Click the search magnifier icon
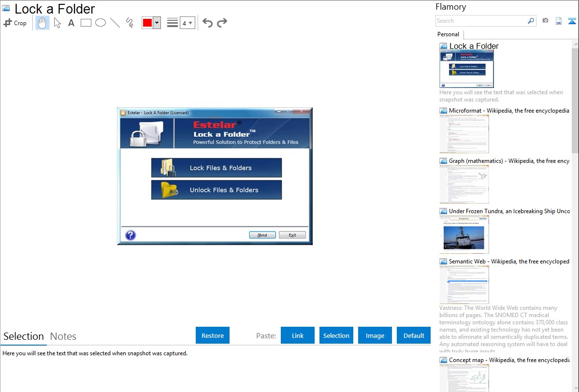 coord(531,21)
